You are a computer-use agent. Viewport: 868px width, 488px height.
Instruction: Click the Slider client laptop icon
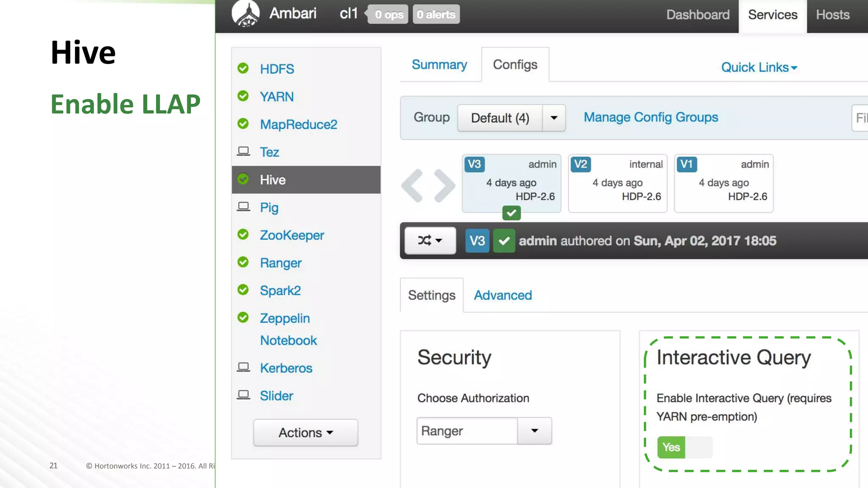click(243, 395)
